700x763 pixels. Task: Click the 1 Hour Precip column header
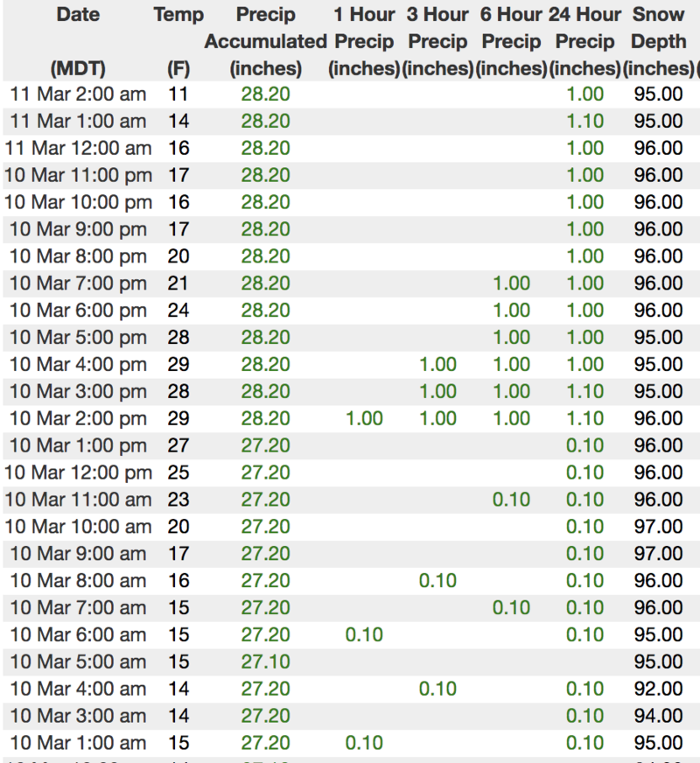tap(364, 41)
